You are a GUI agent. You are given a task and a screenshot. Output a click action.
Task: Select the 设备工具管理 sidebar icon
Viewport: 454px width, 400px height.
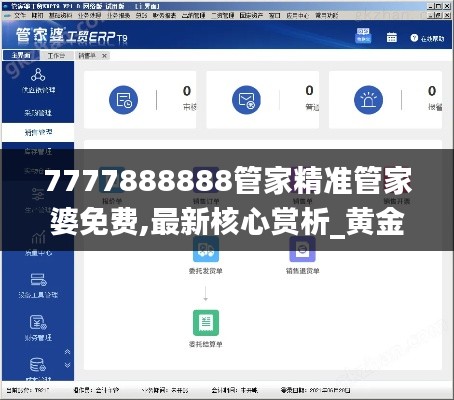pos(38,280)
